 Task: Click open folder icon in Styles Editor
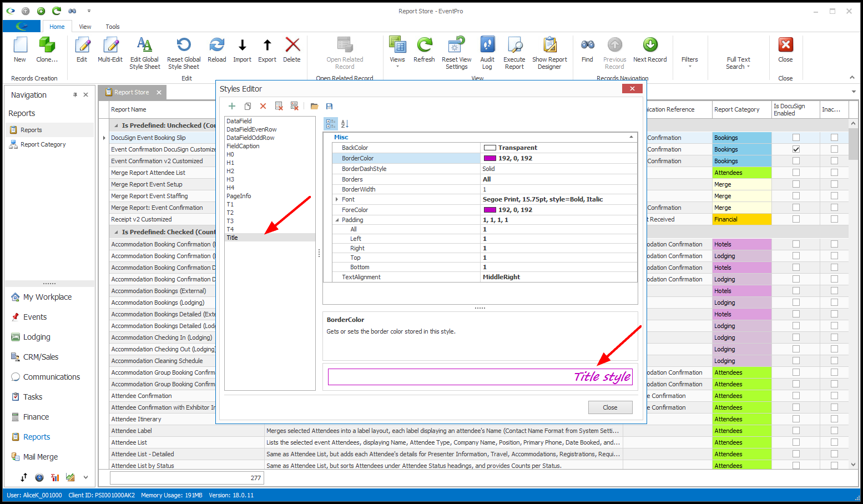[x=314, y=106]
